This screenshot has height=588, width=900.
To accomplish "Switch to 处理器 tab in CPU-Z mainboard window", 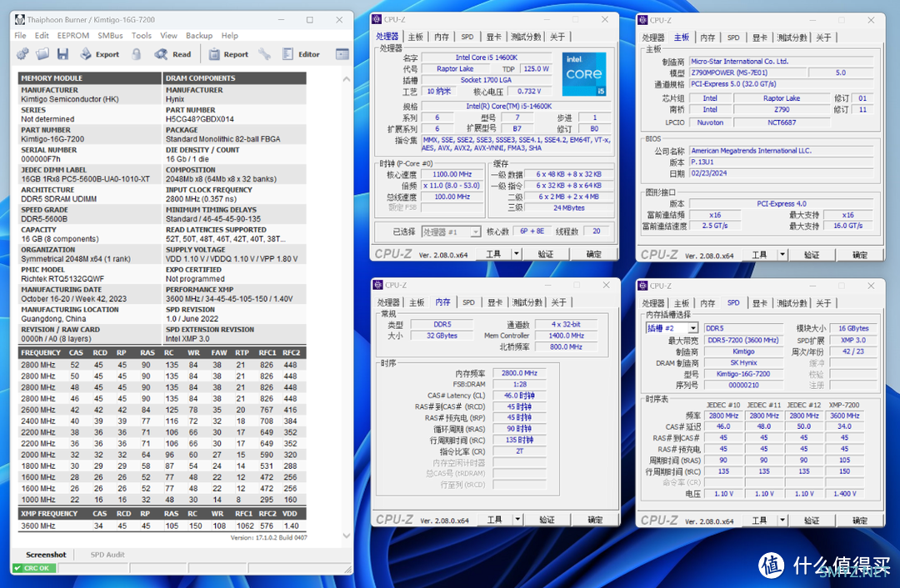I will (653, 37).
